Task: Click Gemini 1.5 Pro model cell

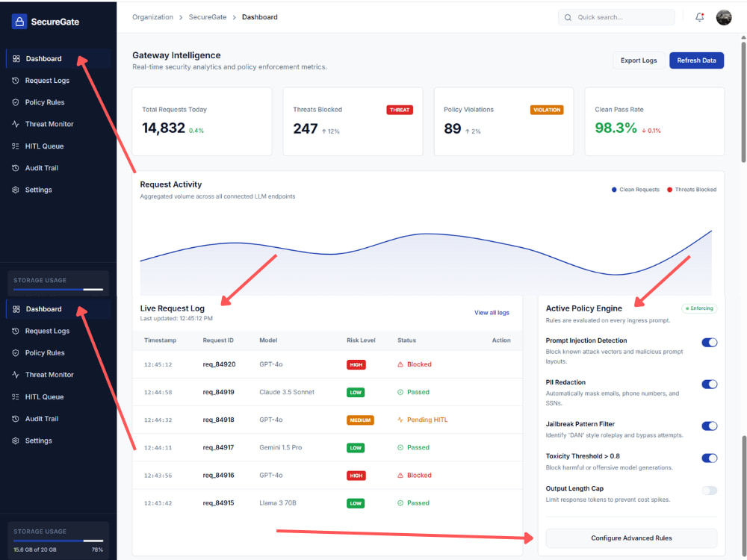Action: coord(281,447)
